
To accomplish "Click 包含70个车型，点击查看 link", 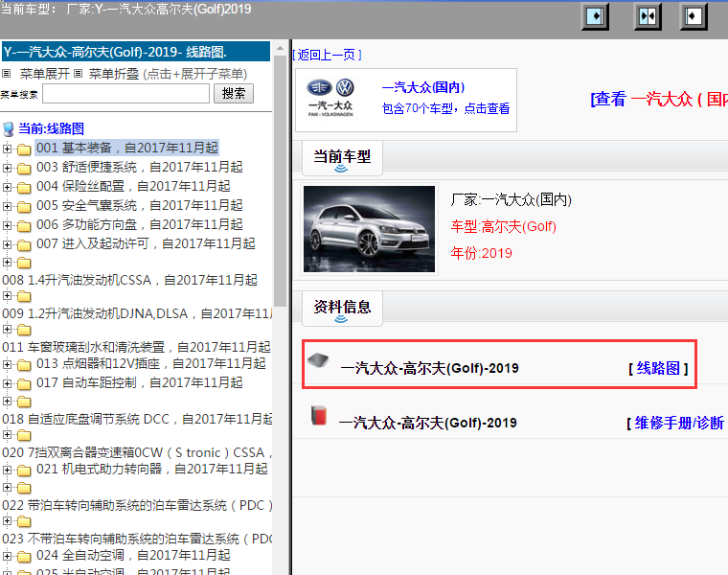I will (x=445, y=108).
